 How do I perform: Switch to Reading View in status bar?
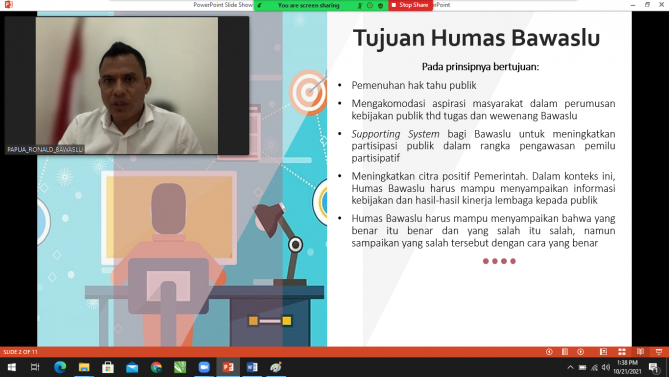[640, 352]
